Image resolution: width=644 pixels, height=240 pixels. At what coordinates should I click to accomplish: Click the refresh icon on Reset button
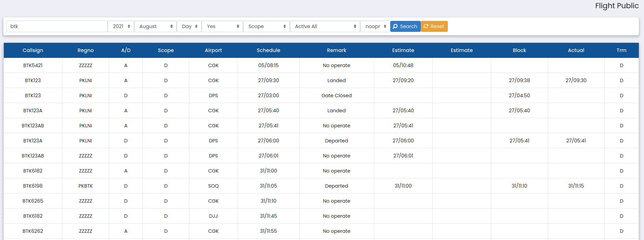(x=426, y=26)
